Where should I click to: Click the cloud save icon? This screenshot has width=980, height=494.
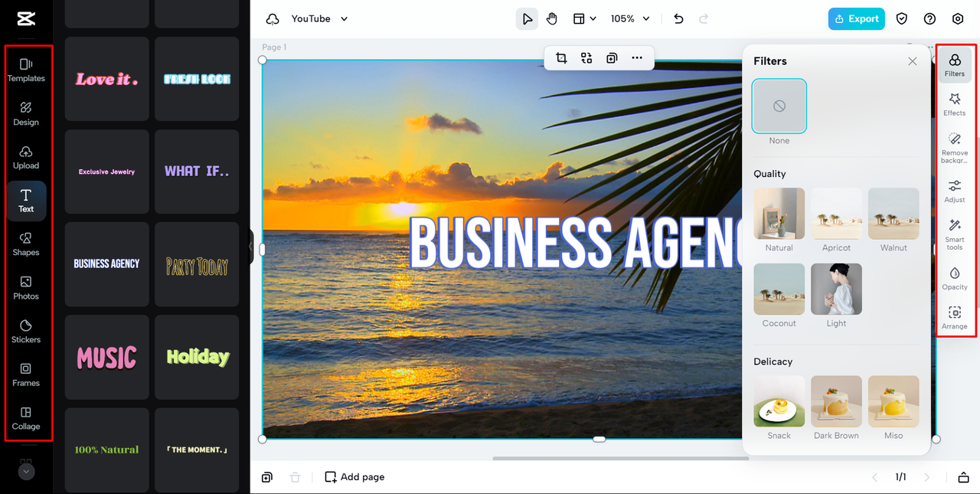click(x=273, y=19)
